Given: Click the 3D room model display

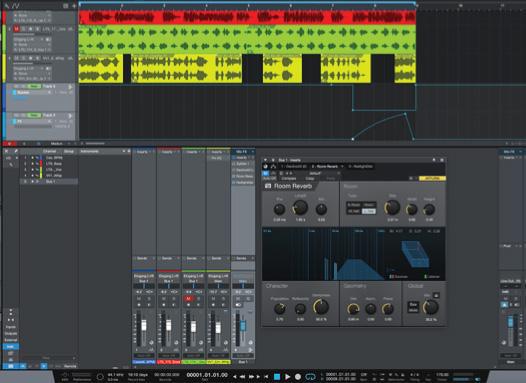Looking at the screenshot, I should [x=415, y=253].
